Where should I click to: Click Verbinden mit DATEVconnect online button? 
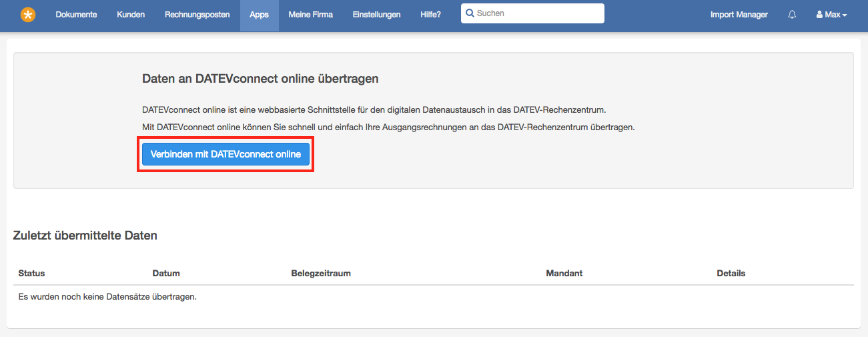pyautogui.click(x=226, y=154)
